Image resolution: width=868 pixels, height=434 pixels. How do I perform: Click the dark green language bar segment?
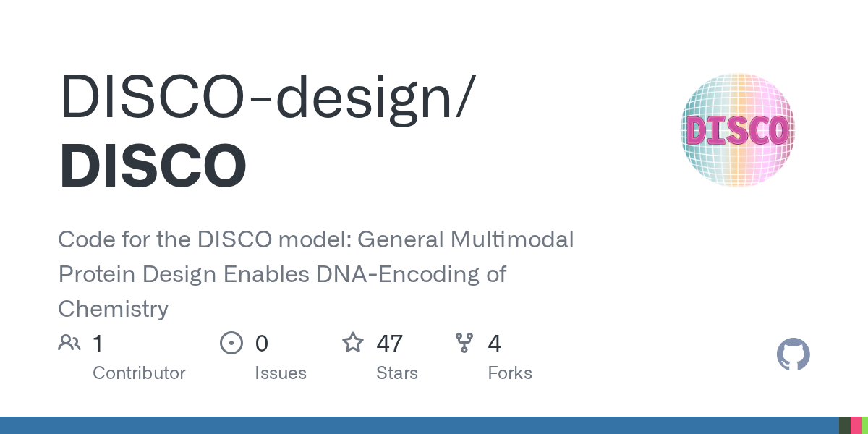point(844,425)
